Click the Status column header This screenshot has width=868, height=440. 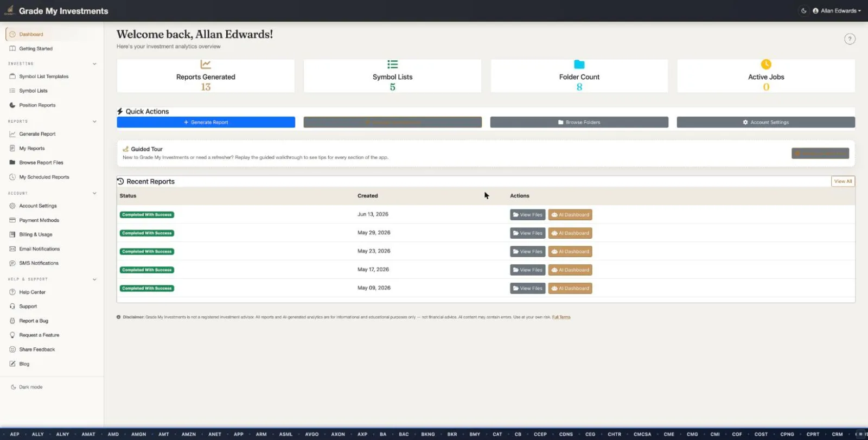[x=128, y=196]
